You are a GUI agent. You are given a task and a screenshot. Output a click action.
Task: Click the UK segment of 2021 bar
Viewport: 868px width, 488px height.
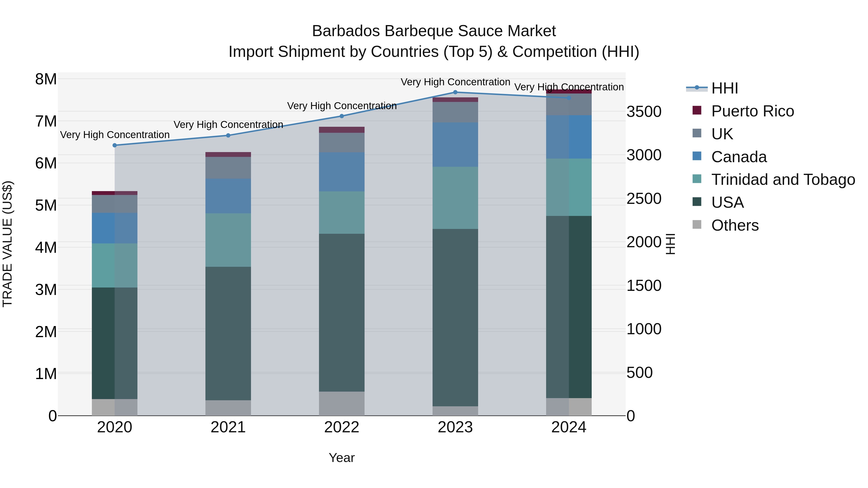click(x=228, y=168)
